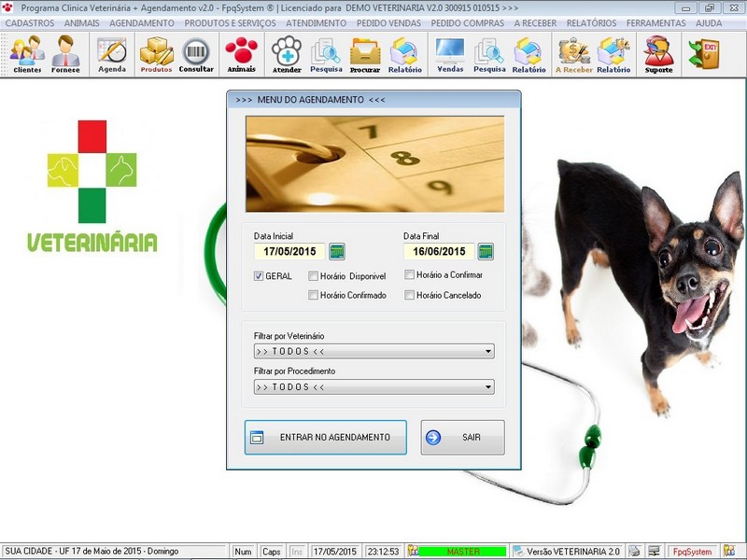Screen dimensions: 747x560
Task: Click the 23:12:53 clock in status bar
Action: click(x=384, y=552)
